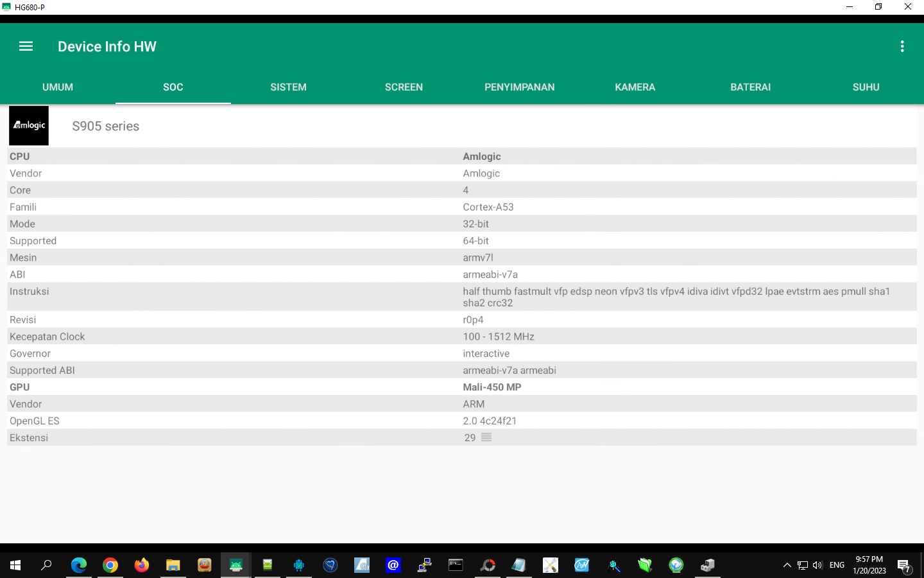Viewport: 924px width, 578px height.
Task: Open the blue notebook taskbar icon
Action: coord(519,565)
